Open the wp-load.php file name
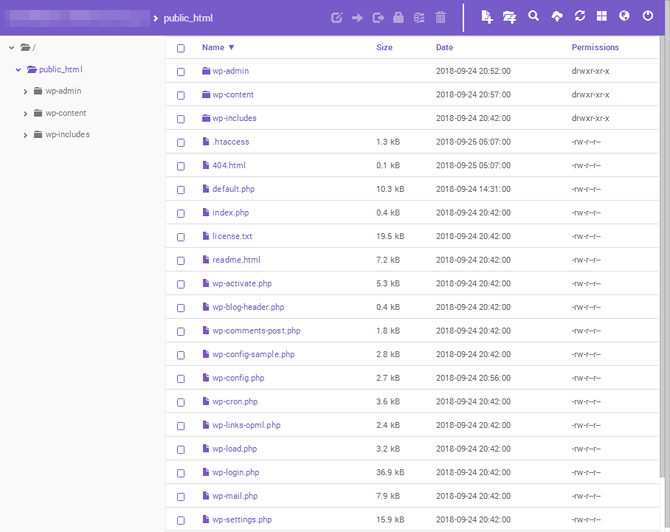Image resolution: width=670 pixels, height=532 pixels. [x=235, y=449]
